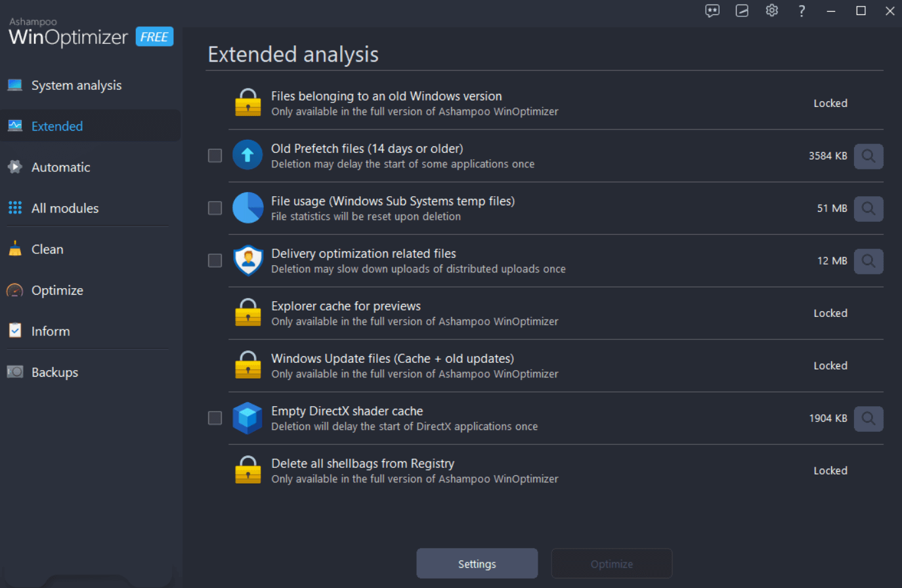Viewport: 902px width, 588px height.
Task: Check the Old Prefetch files checkbox
Action: coord(215,156)
